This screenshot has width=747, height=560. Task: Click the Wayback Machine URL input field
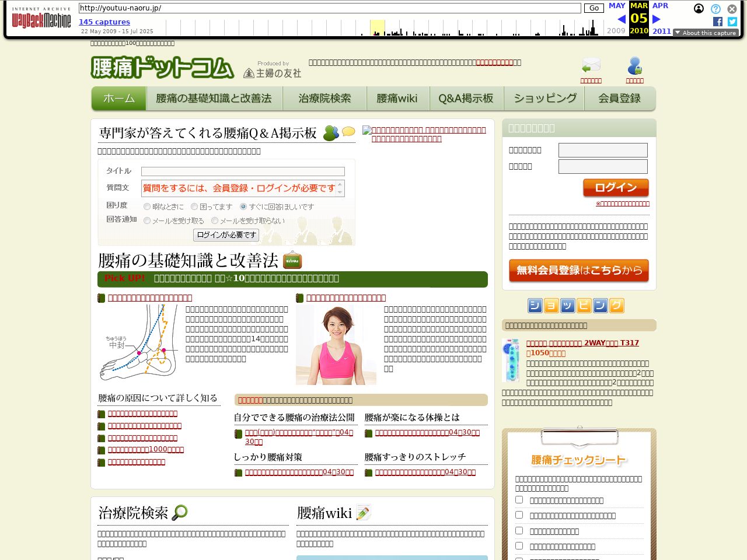coord(330,8)
